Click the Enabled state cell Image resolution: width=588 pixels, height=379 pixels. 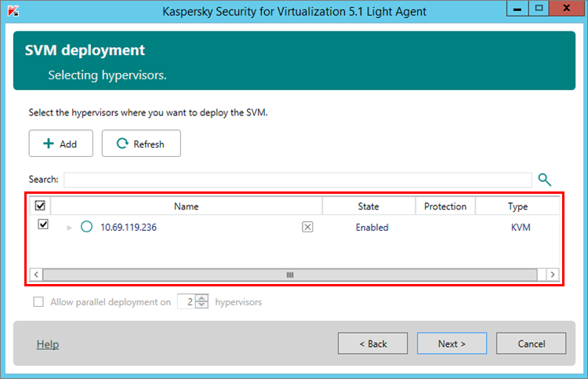(x=372, y=227)
